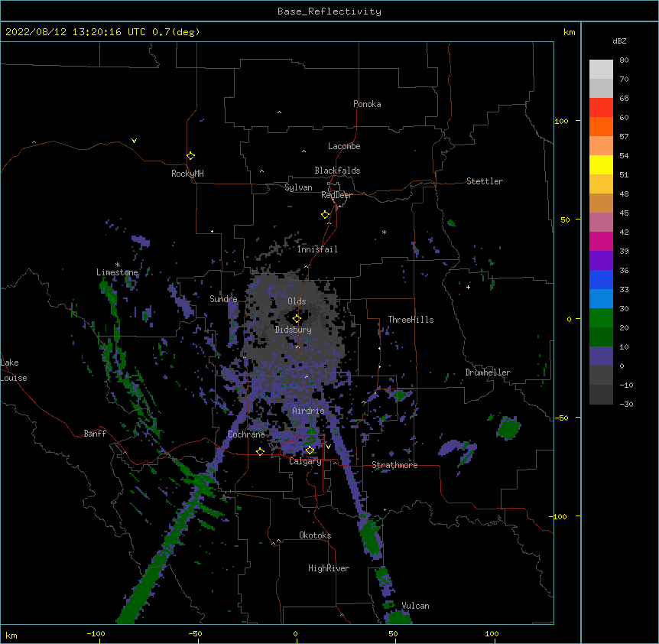The height and width of the screenshot is (644, 659).
Task: Select the Stettler label
Action: 485,181
